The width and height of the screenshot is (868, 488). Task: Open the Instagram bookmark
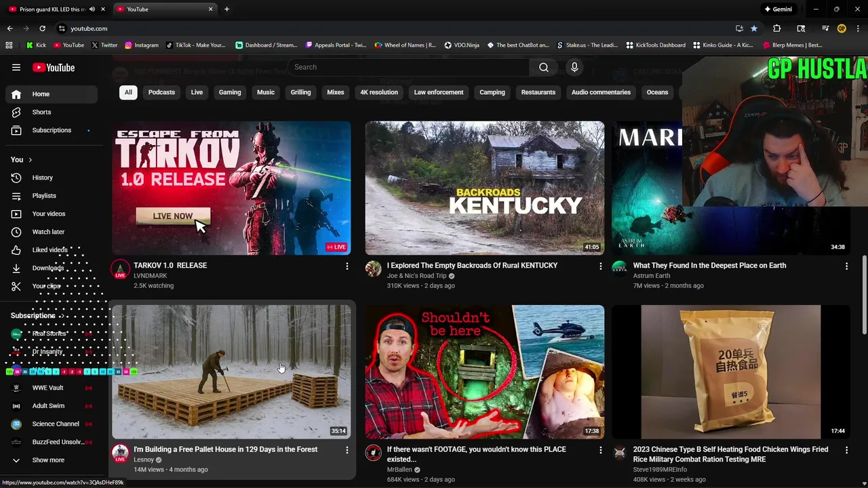pyautogui.click(x=141, y=45)
